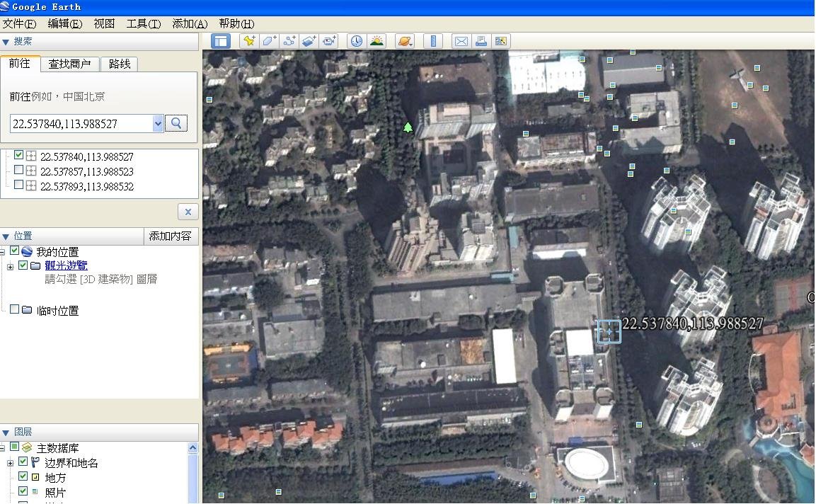Select the Add Path tool
Image resolution: width=816 pixels, height=504 pixels.
(289, 41)
